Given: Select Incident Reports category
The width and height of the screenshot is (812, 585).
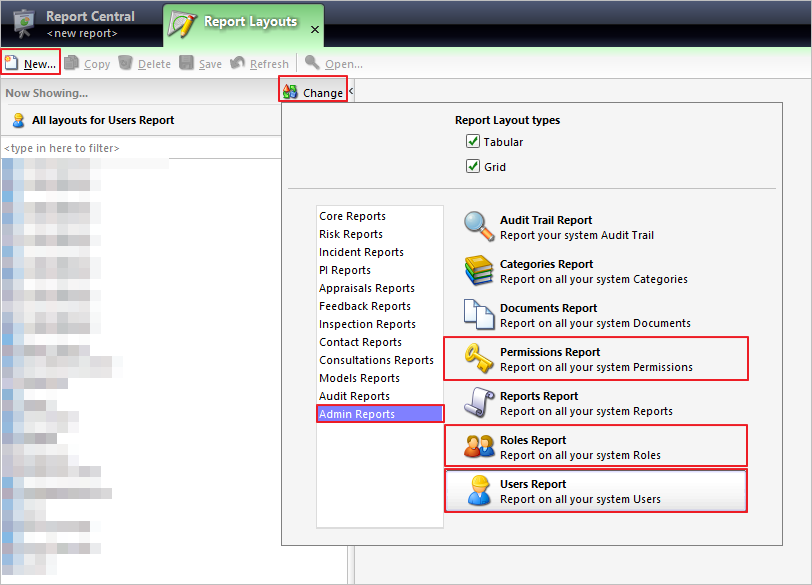Looking at the screenshot, I should 361,252.
